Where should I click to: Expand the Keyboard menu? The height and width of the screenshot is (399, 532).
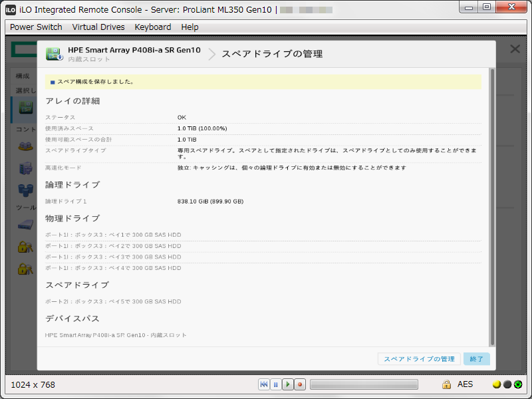coord(152,27)
